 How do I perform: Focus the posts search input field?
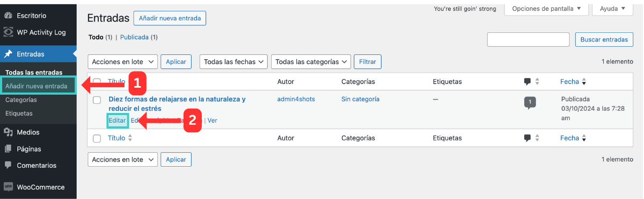tap(528, 40)
